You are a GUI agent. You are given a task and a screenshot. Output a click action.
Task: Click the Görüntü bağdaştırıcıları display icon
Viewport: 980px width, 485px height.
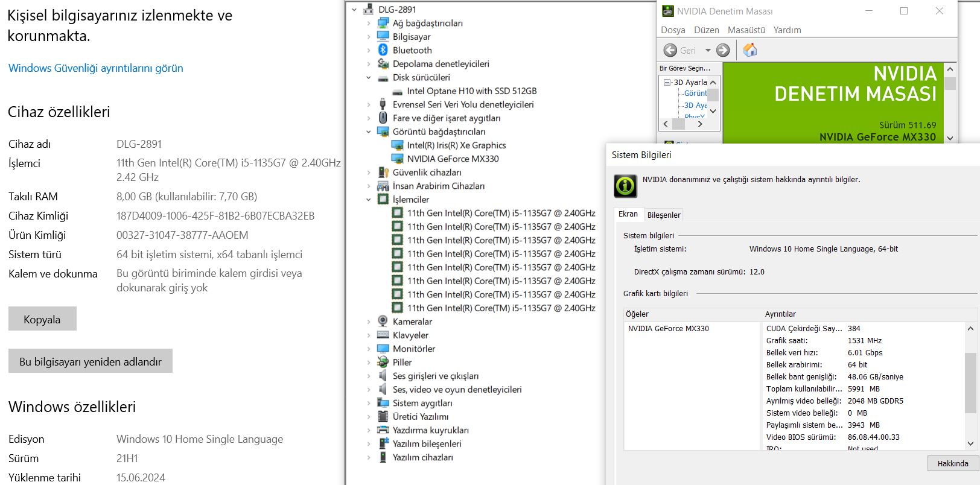coord(383,132)
